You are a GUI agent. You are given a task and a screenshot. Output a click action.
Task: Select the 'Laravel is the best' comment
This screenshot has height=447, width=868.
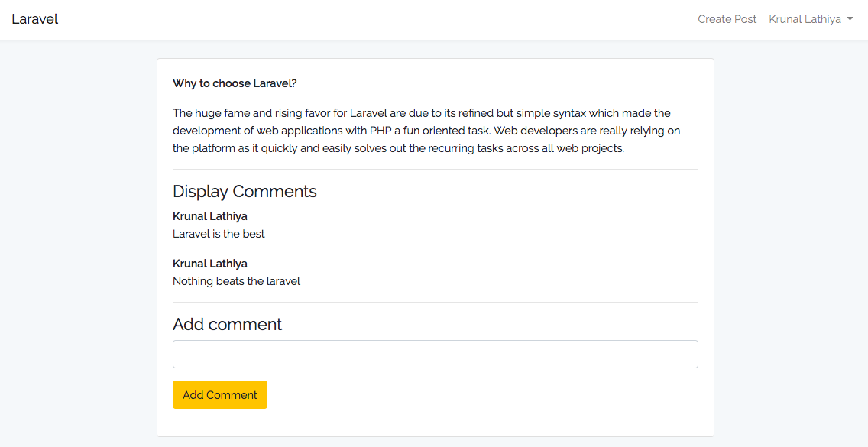coord(219,234)
